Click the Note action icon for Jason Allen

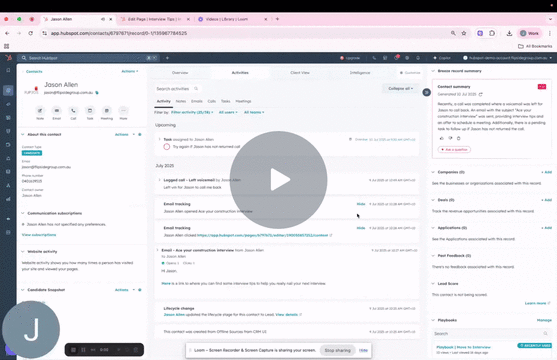(40, 111)
